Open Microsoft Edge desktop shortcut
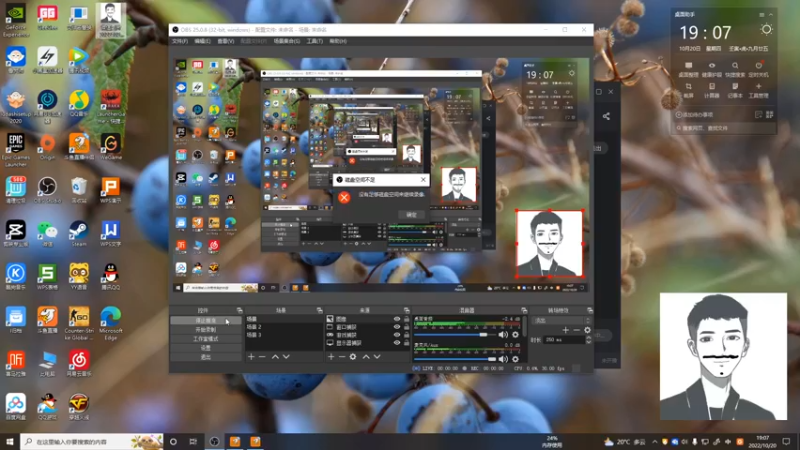 coord(111,323)
